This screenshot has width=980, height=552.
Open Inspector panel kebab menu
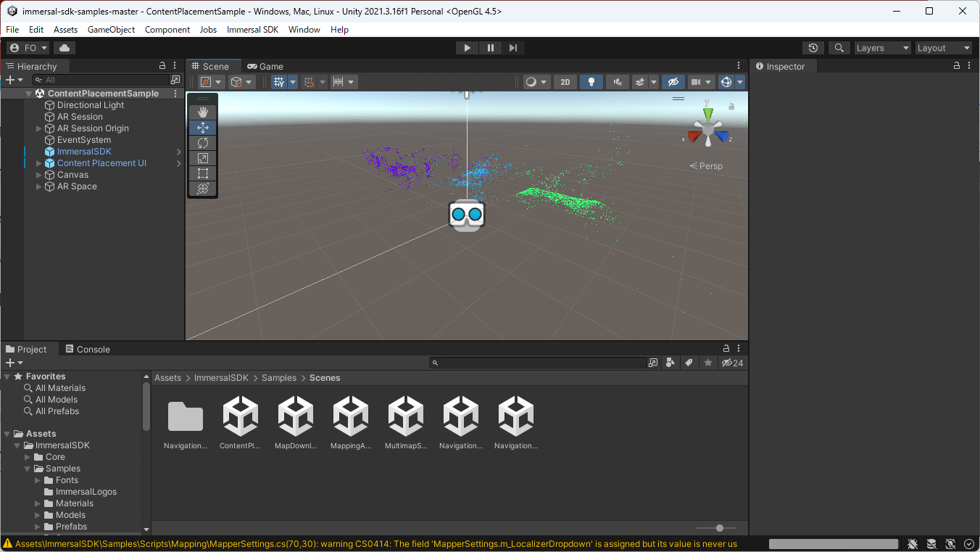pyautogui.click(x=969, y=66)
